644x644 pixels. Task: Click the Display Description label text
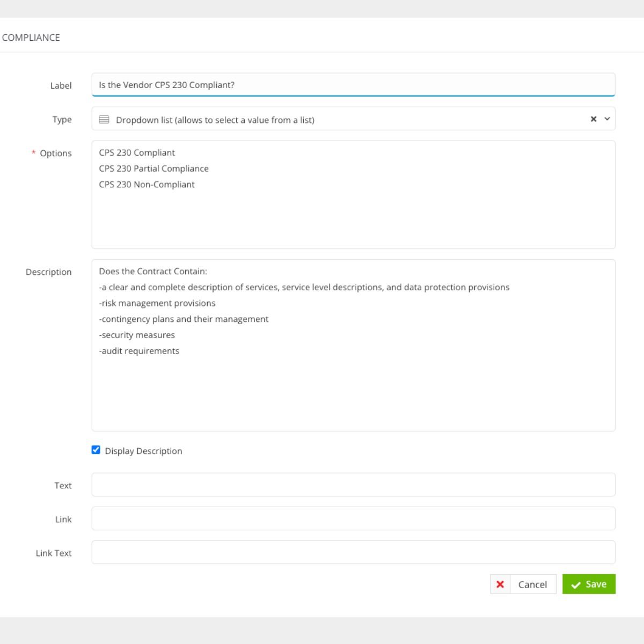tap(143, 451)
